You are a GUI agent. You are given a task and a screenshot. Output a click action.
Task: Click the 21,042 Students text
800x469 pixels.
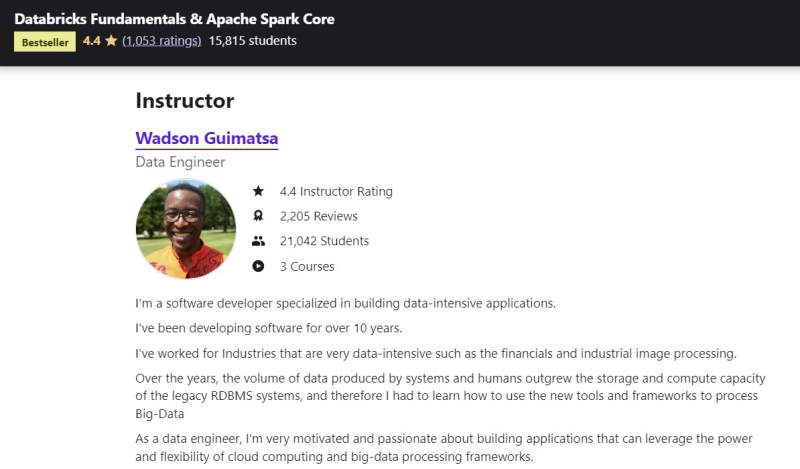(x=326, y=241)
